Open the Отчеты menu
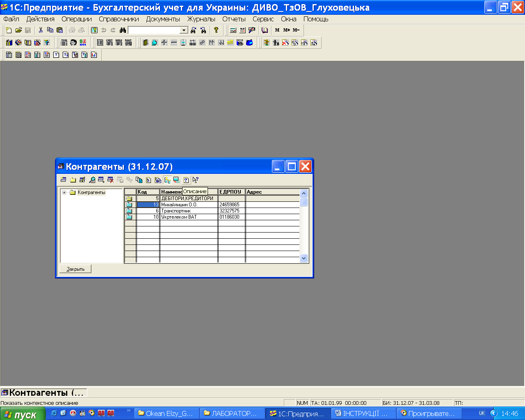Screen dimensions: 525x420 [x=234, y=19]
